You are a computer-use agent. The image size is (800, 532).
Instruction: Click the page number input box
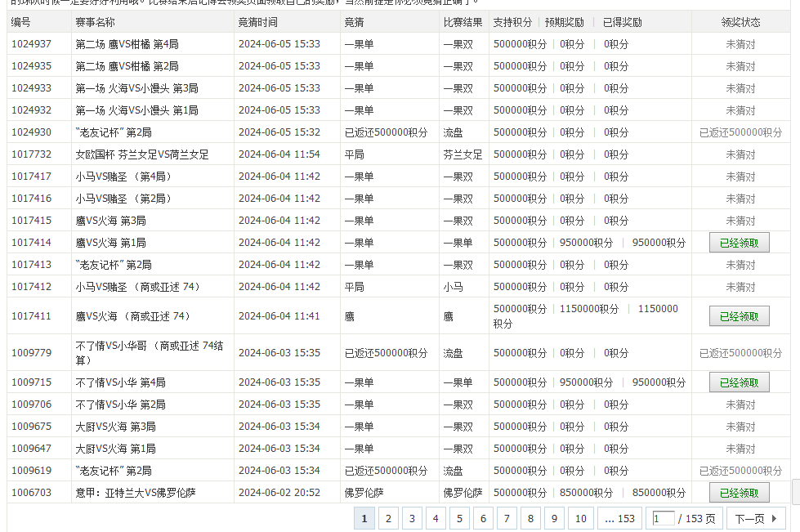click(663, 518)
